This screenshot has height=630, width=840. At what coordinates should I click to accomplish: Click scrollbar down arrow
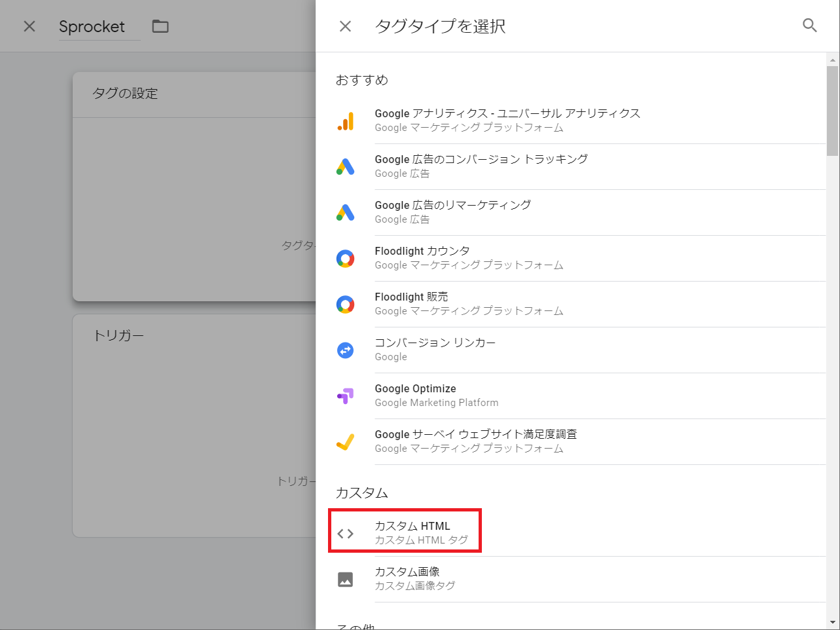[832, 622]
